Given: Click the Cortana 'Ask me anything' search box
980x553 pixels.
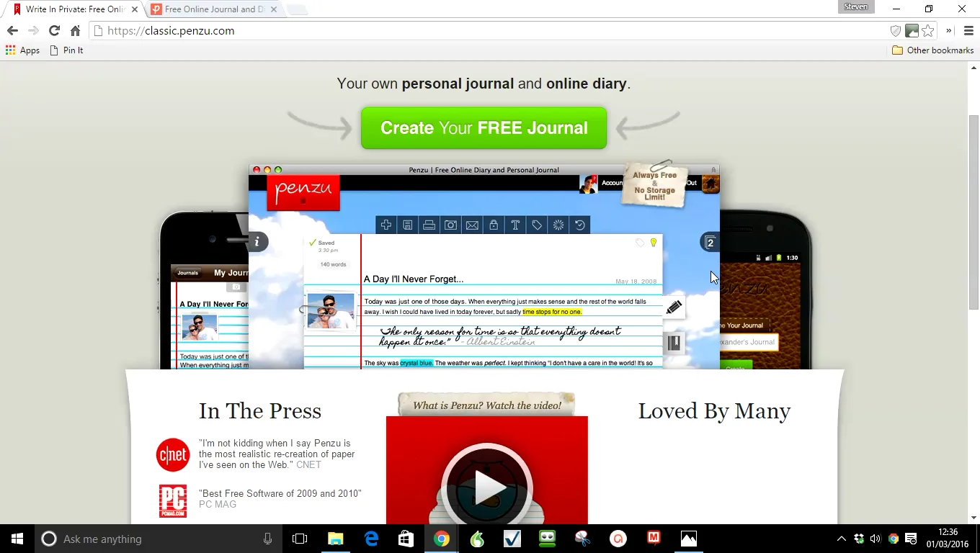Looking at the screenshot, I should pyautogui.click(x=159, y=539).
